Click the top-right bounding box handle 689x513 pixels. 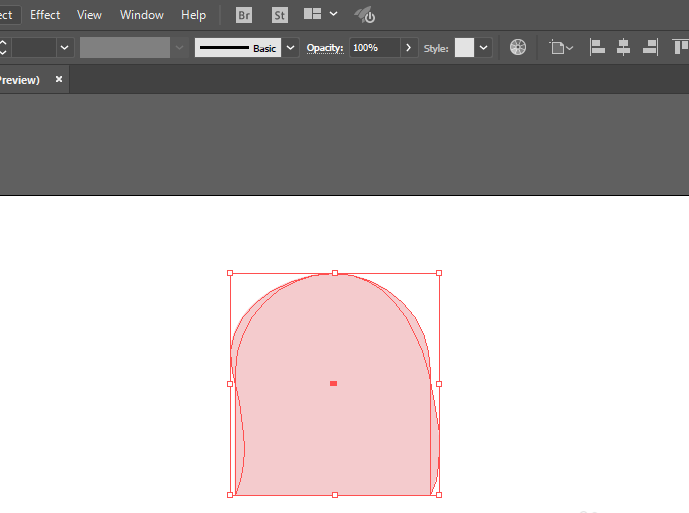pos(439,273)
